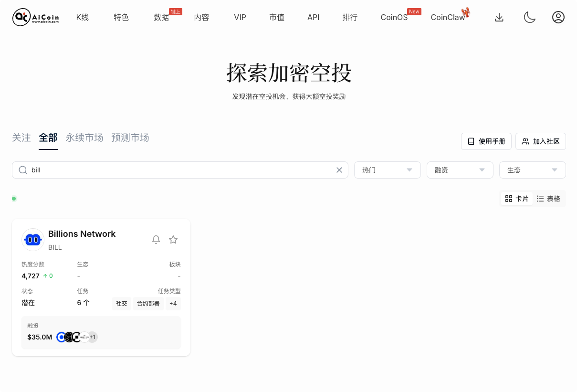Click the green status dot indicator
This screenshot has height=392, width=577.
(14, 198)
